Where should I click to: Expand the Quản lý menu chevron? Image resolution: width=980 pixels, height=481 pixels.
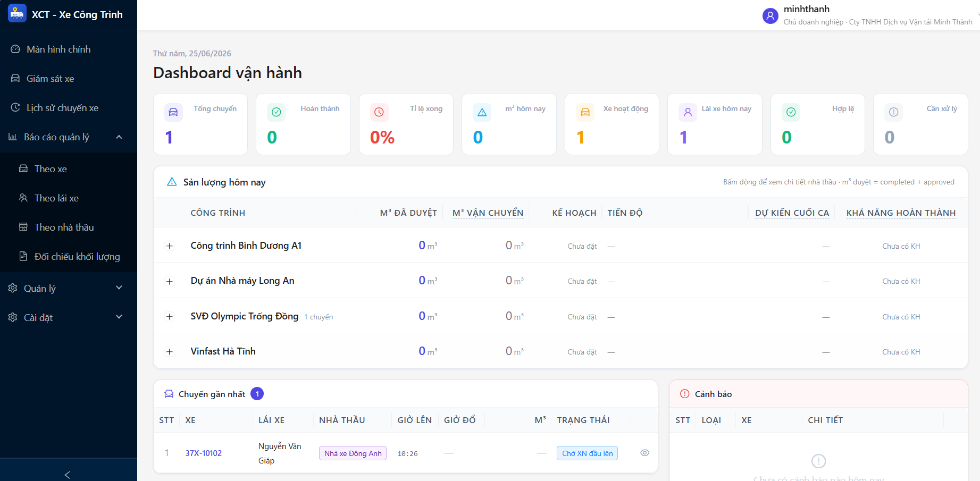[119, 288]
